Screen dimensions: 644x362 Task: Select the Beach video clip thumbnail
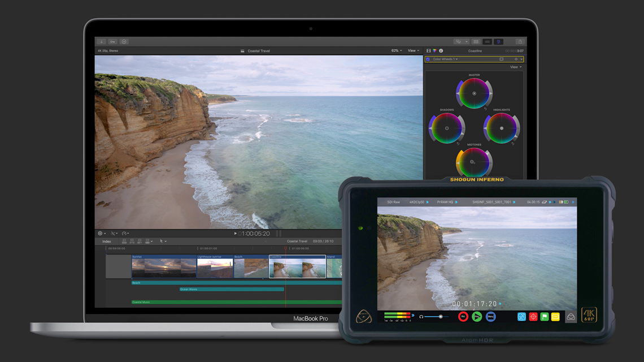(x=251, y=266)
